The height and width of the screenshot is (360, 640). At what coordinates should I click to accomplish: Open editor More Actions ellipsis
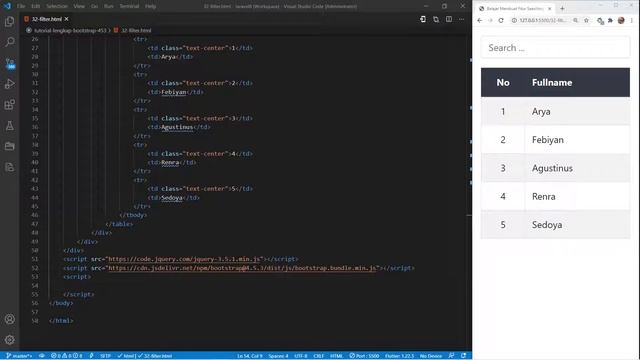click(x=462, y=19)
